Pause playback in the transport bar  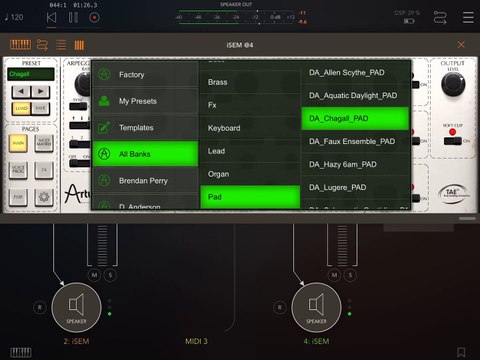tap(73, 17)
